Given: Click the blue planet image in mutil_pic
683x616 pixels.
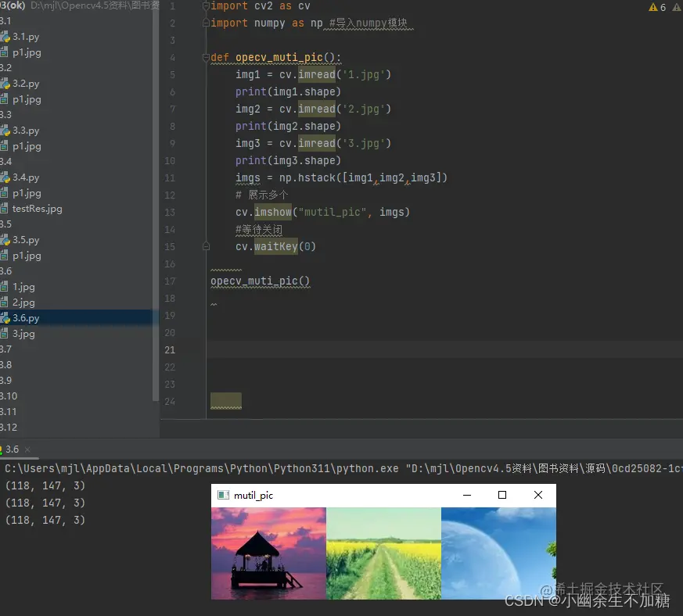Looking at the screenshot, I should tap(498, 553).
